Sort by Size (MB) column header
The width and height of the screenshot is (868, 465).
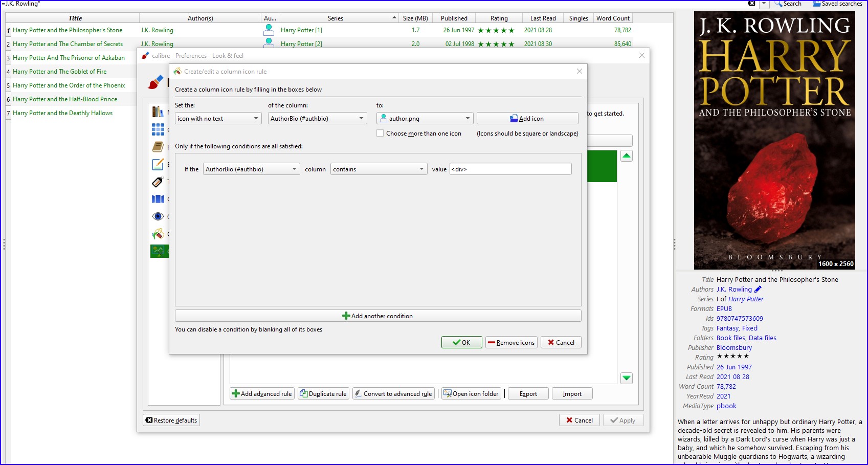point(415,18)
